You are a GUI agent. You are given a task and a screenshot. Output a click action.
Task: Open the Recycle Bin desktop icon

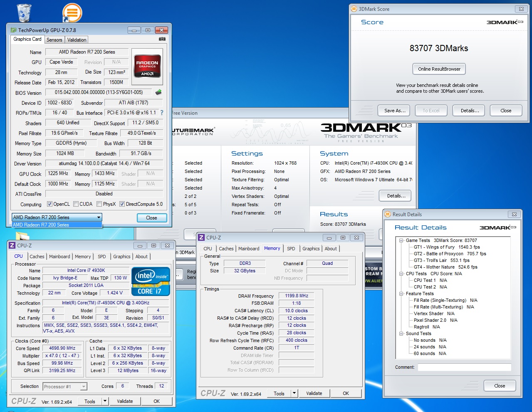[24, 12]
